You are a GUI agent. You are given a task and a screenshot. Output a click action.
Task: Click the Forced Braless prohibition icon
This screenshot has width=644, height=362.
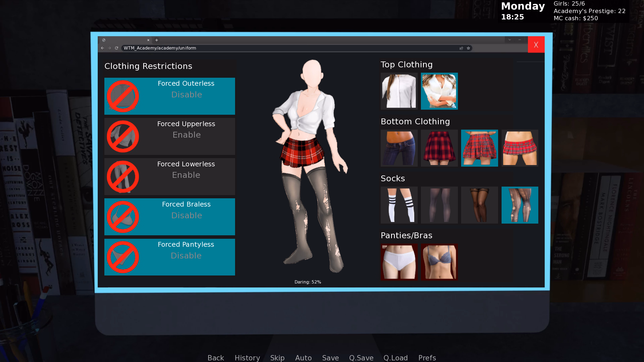pos(123,216)
